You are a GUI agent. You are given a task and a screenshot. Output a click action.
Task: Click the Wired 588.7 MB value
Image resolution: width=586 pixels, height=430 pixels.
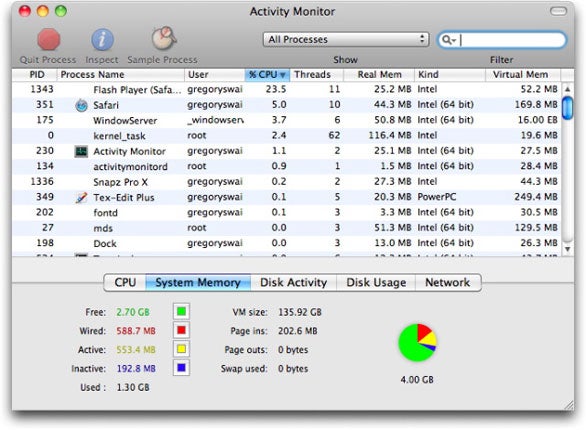coord(136,331)
